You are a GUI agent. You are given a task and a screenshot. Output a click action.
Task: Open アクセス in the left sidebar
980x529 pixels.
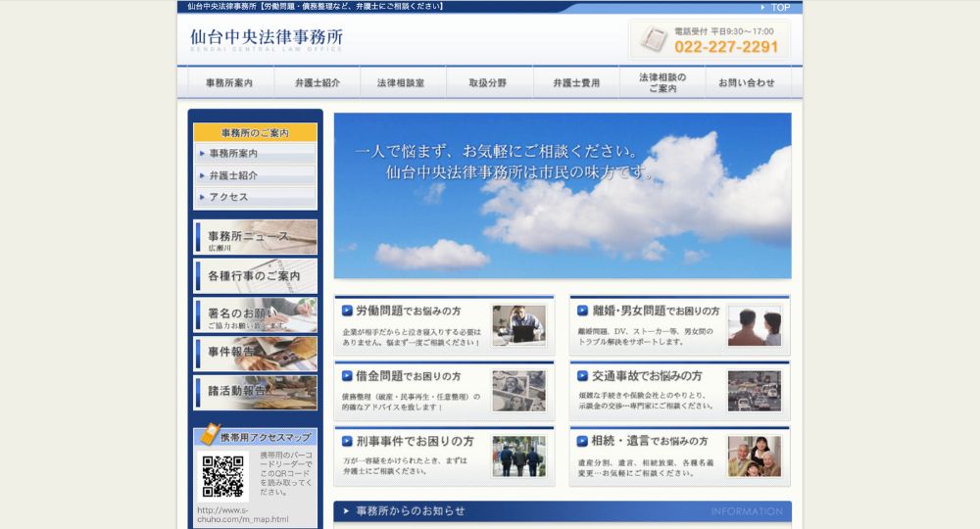[228, 197]
